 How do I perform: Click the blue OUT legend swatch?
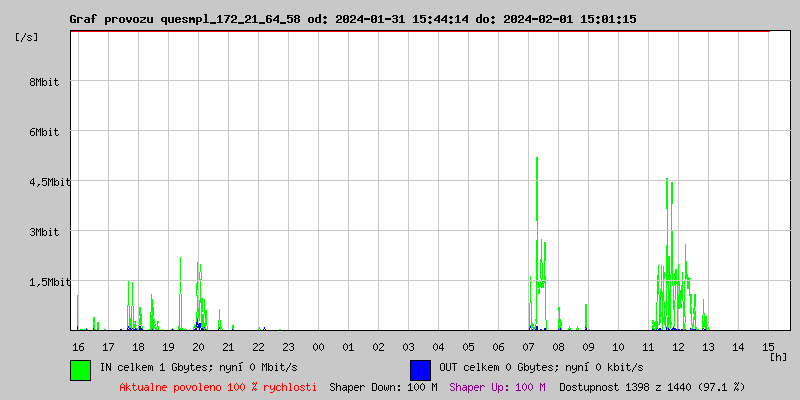(x=420, y=369)
